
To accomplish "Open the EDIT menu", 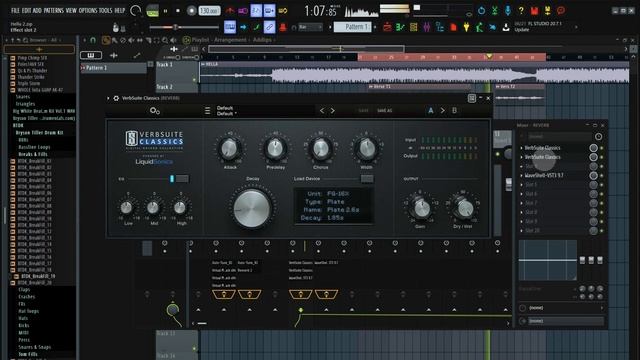I will [x=27, y=10].
